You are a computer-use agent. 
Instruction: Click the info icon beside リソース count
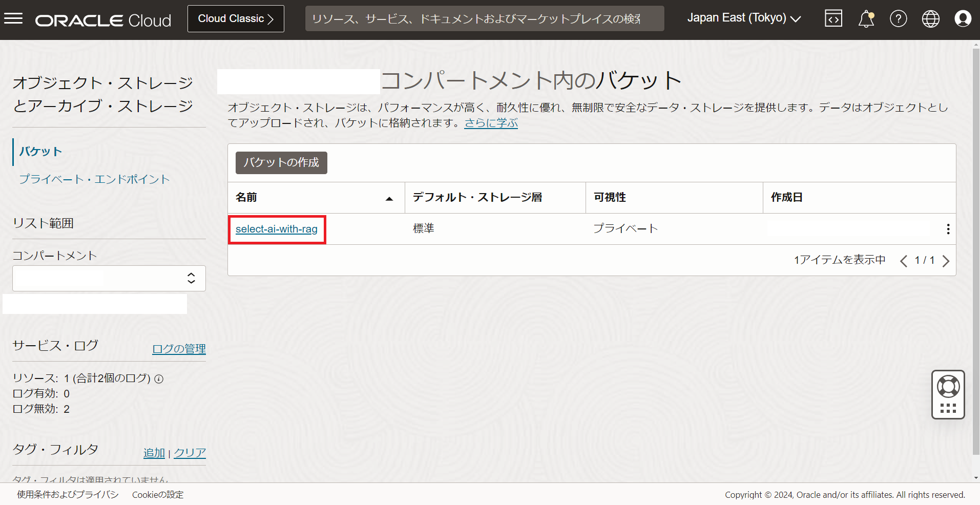coord(159,379)
